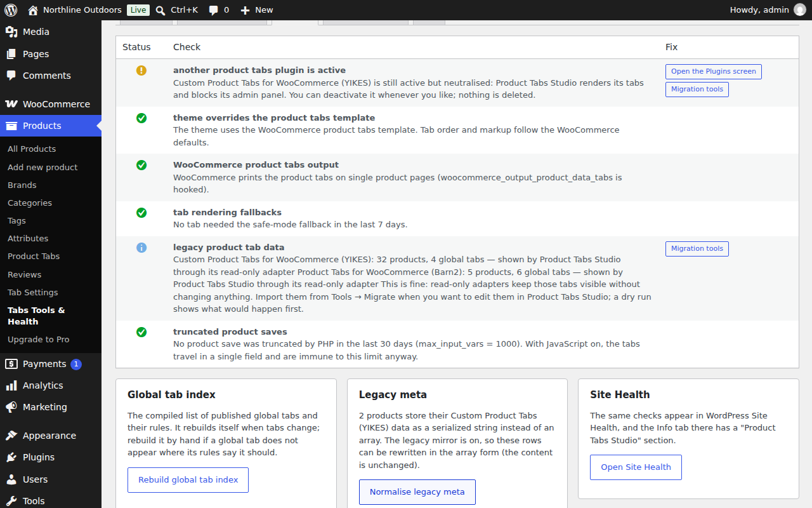Click 'WooCommerce product tabs output' title
The image size is (812, 508).
[256, 165]
